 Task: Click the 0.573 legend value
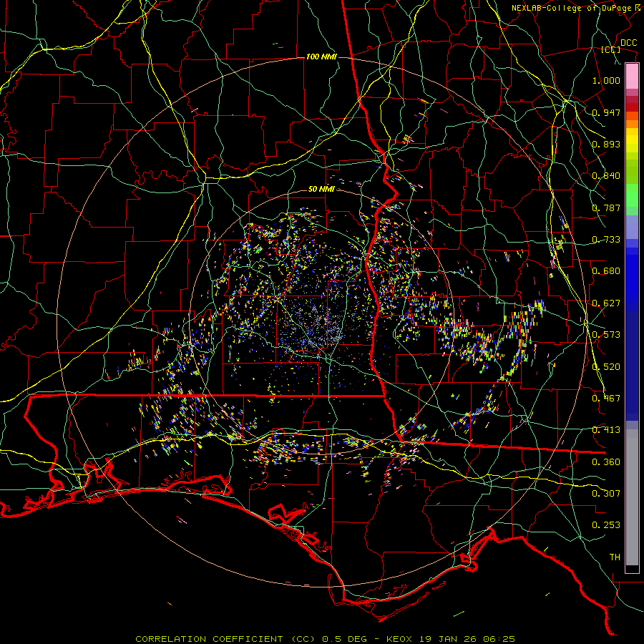click(x=606, y=335)
